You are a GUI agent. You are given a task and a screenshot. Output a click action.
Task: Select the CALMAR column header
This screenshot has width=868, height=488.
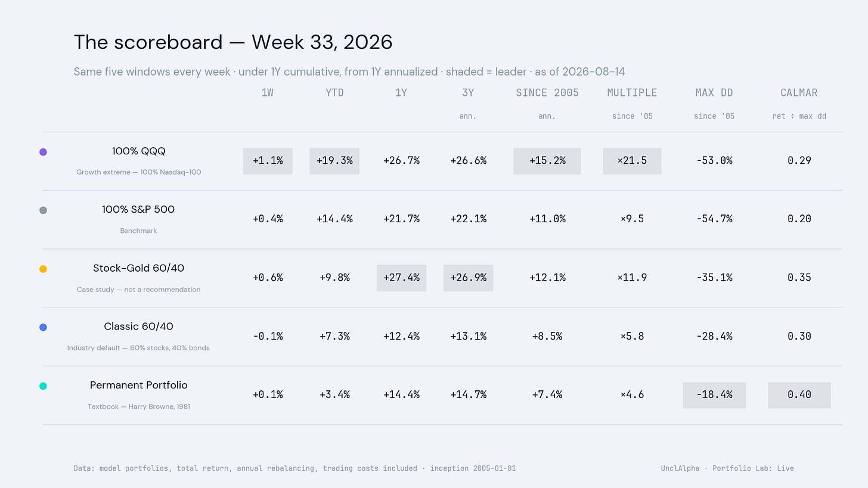(799, 93)
